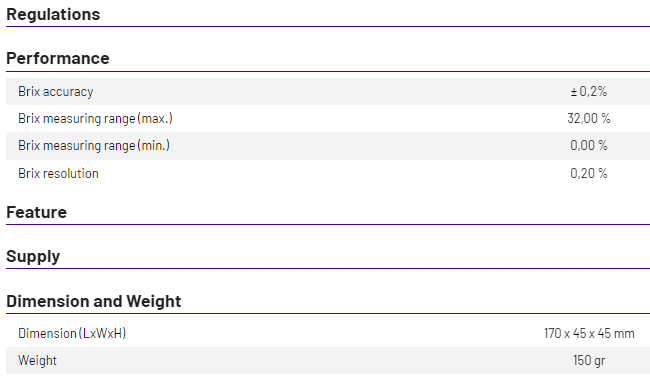Click the purple divider under Supply
The image size is (650, 387).
(328, 268)
